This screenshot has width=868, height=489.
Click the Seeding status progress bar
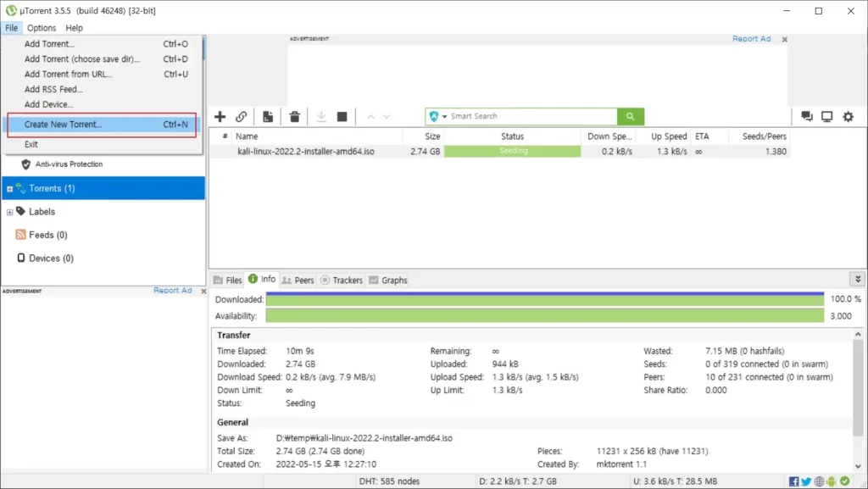(513, 152)
